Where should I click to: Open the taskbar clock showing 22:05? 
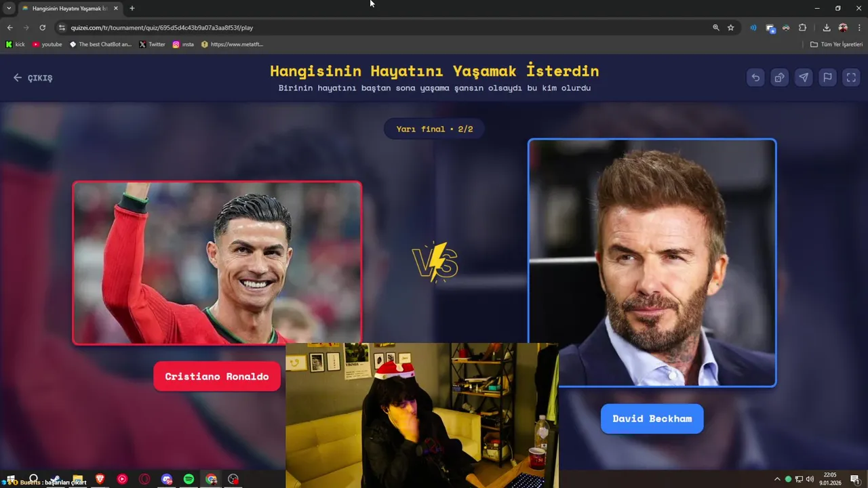point(830,479)
